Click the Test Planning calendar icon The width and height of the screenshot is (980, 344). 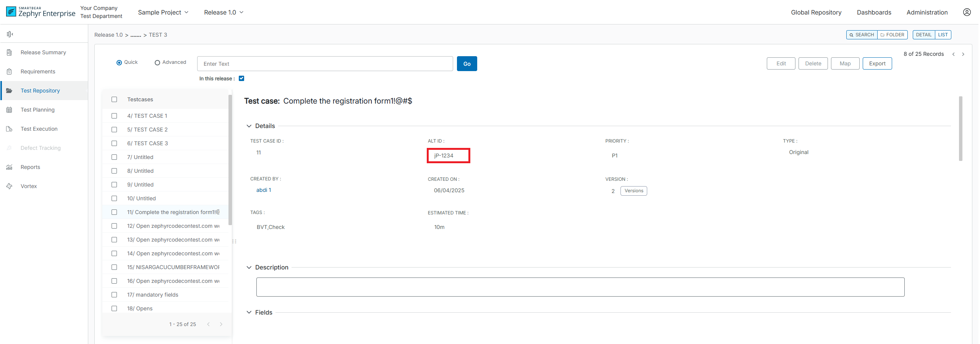[x=10, y=110]
